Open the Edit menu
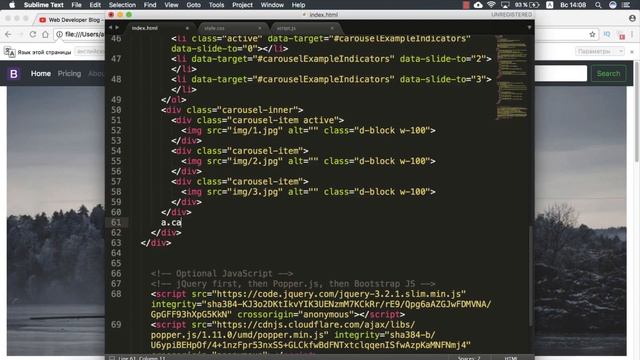 [x=95, y=5]
